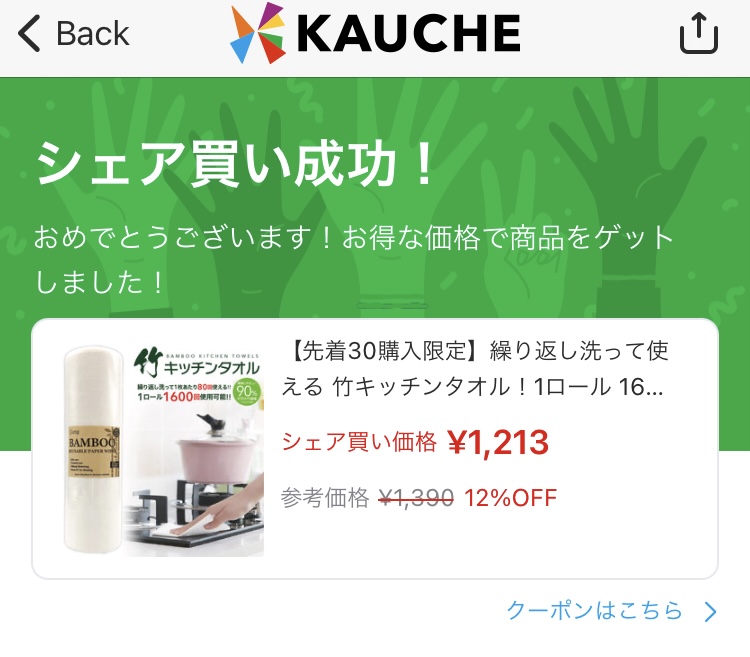Tap the 90% green badge on product

248,391
